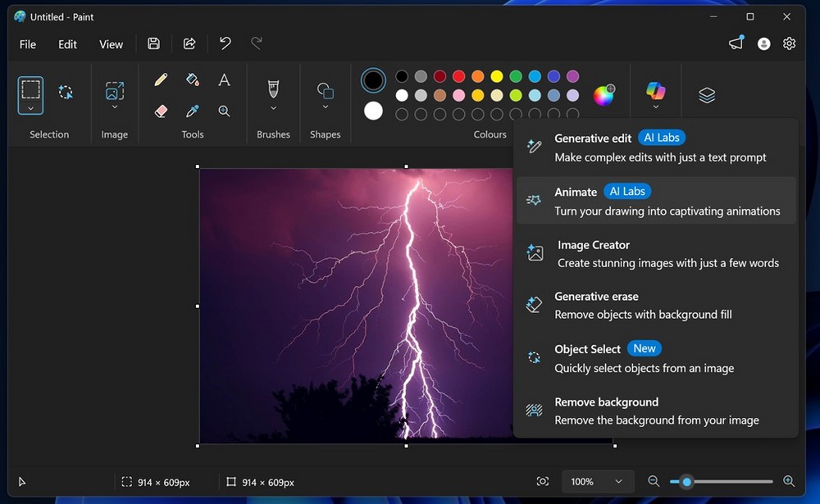Switch to primary colour 1 circle
The width and height of the screenshot is (820, 504).
click(373, 80)
